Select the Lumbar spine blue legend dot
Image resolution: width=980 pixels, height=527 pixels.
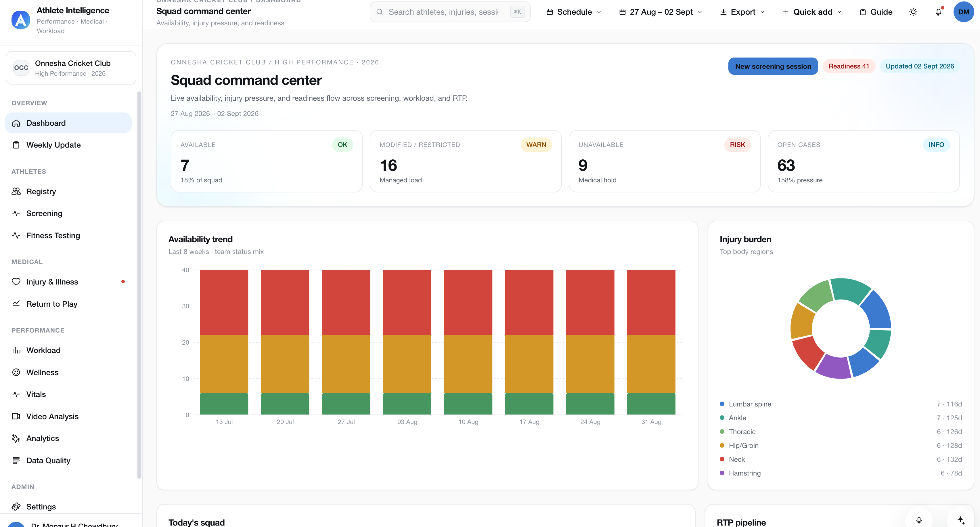(x=722, y=404)
